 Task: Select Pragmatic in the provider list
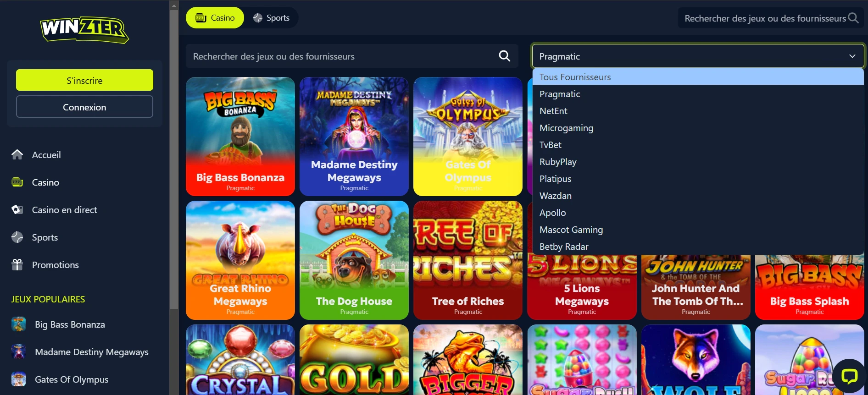click(698, 94)
